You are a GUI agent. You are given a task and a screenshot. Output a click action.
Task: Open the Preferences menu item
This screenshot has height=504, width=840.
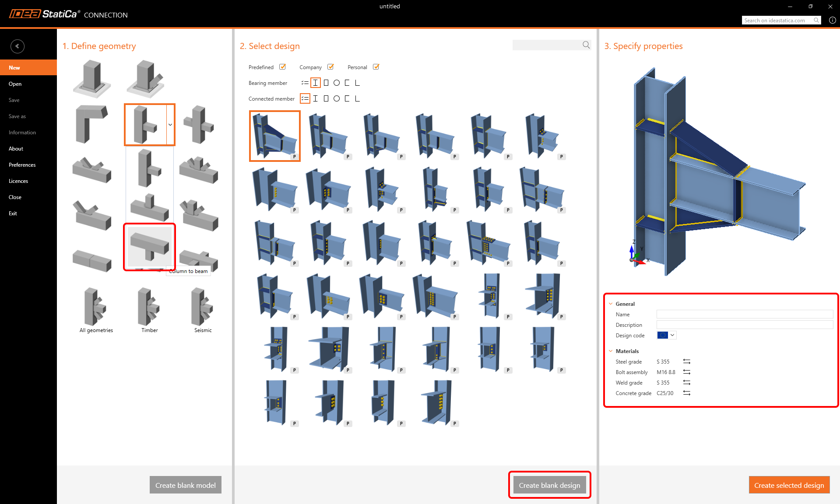tap(22, 165)
